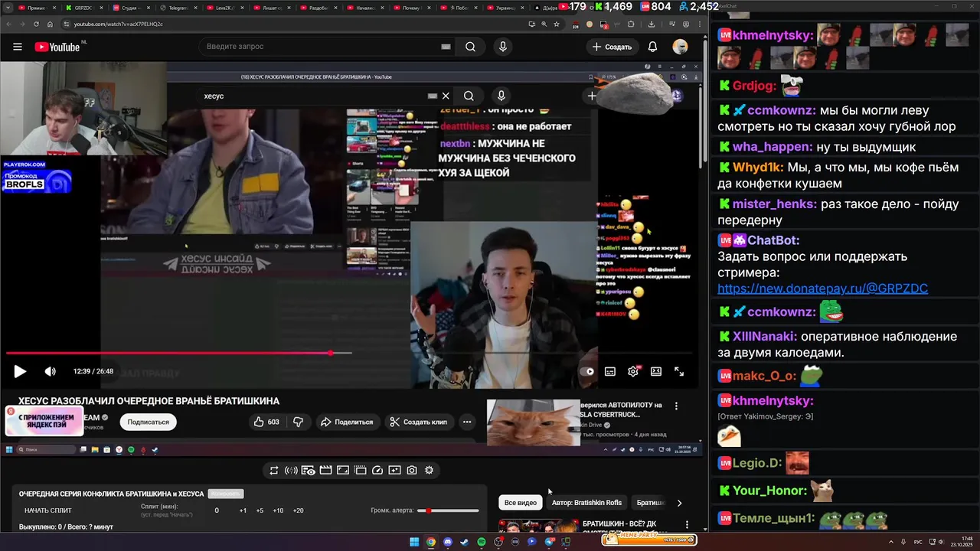Adjust the Громк. алерта volume slider

[x=448, y=510]
